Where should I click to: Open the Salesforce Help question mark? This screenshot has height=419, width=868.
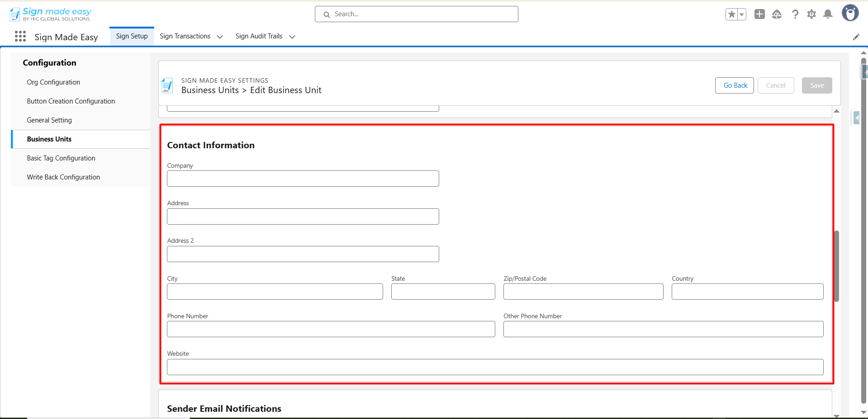[795, 14]
